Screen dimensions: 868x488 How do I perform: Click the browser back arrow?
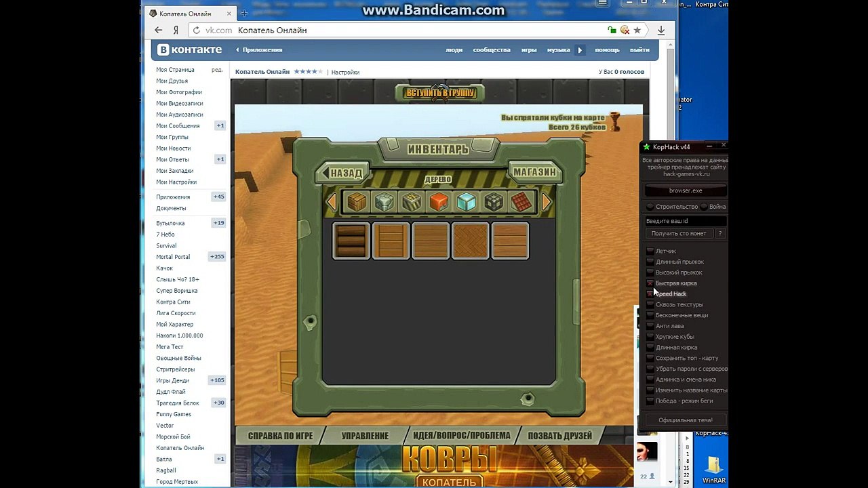159,30
